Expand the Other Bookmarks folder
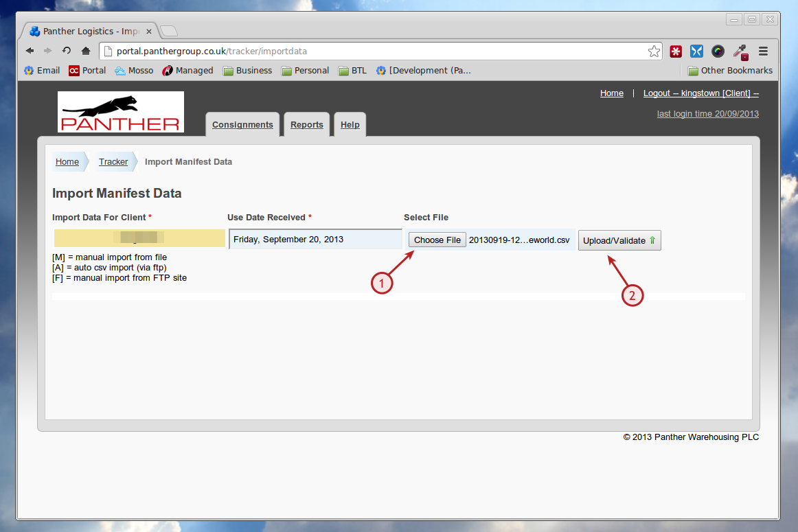The width and height of the screenshot is (798, 532). pos(730,71)
